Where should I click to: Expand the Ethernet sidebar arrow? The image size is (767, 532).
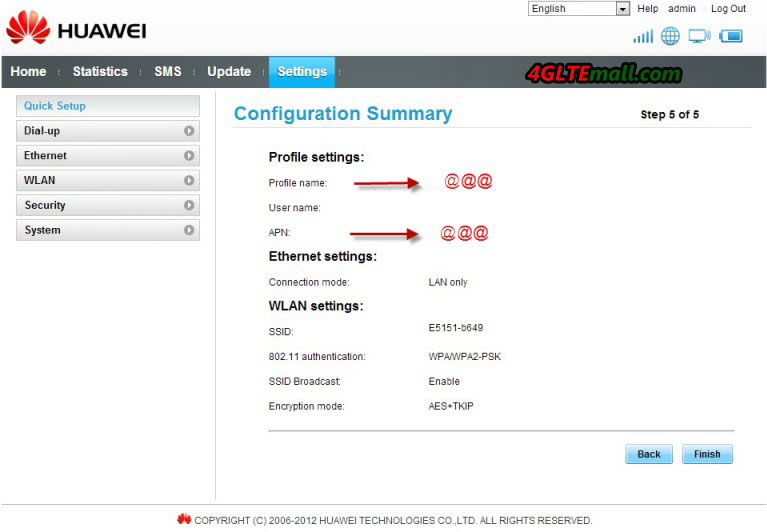[189, 156]
